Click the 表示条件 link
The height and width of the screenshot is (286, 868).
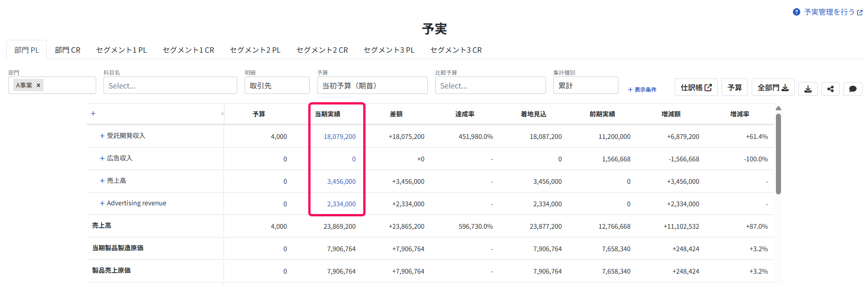click(x=642, y=90)
